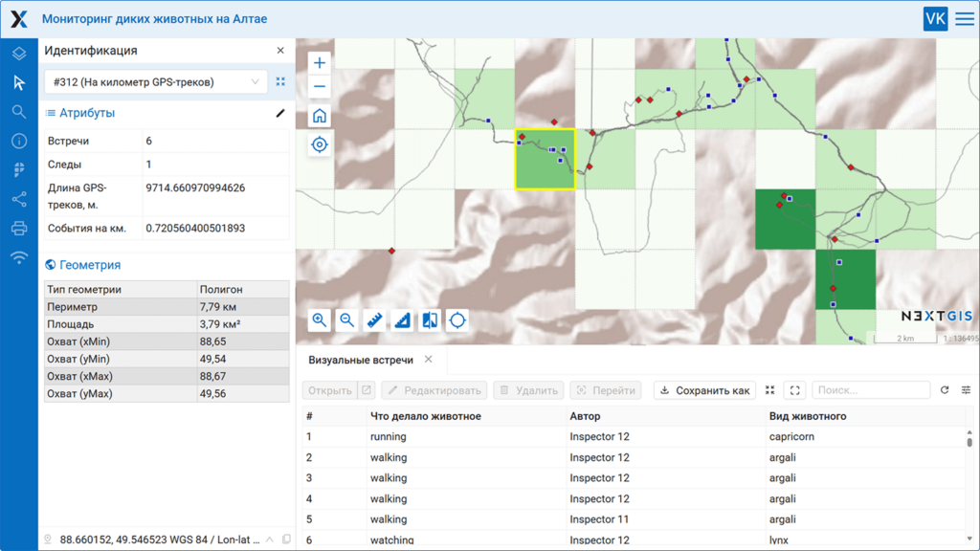Focus the Поиск search field

(871, 390)
